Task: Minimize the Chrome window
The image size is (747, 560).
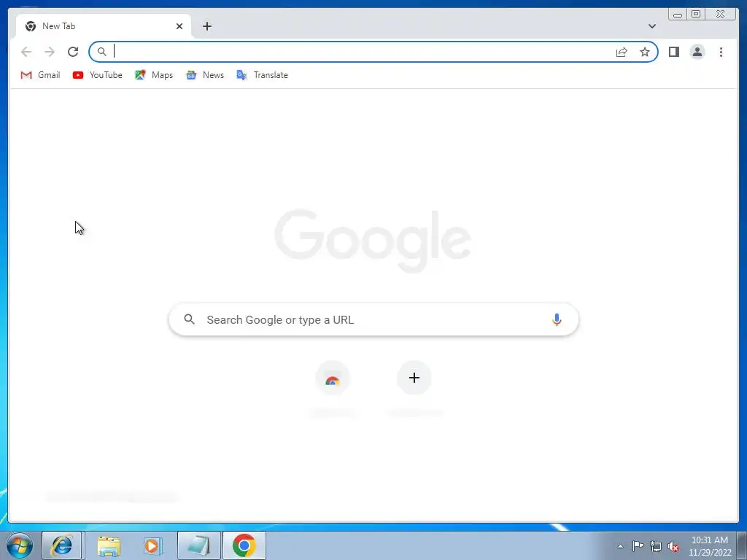Action: click(678, 15)
